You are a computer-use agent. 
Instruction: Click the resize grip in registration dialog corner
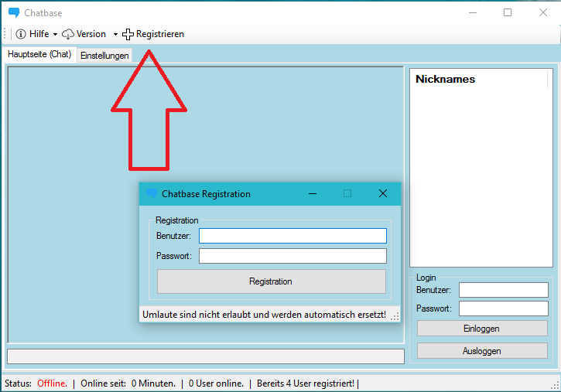[395, 316]
